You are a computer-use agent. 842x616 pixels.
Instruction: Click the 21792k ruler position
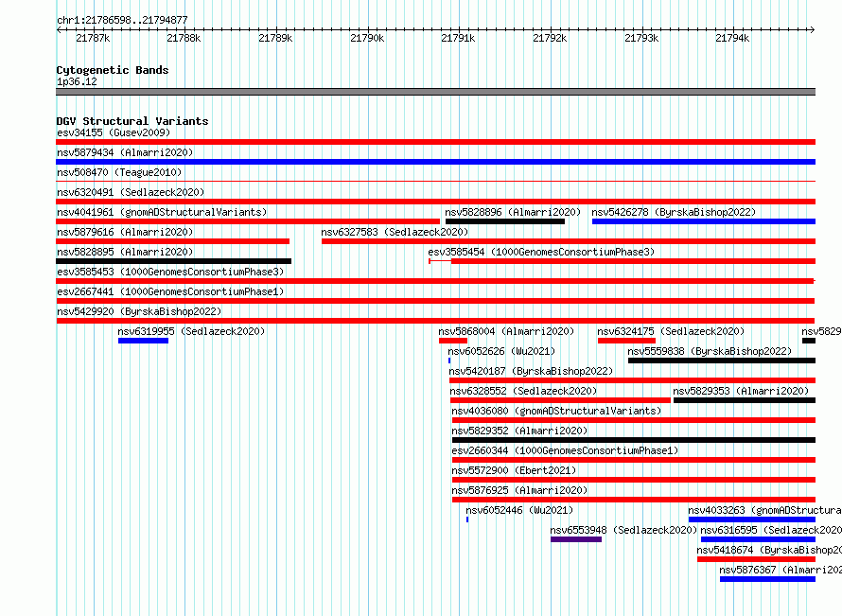coord(550,38)
